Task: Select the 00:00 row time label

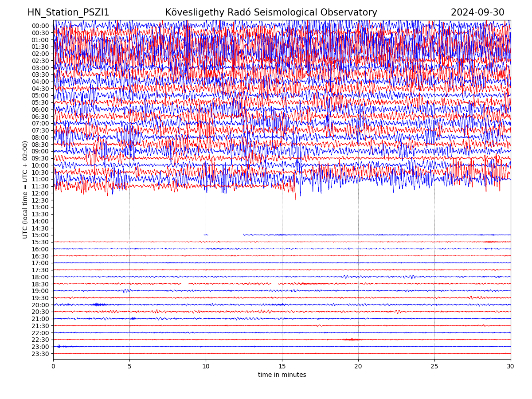Action: (40, 26)
